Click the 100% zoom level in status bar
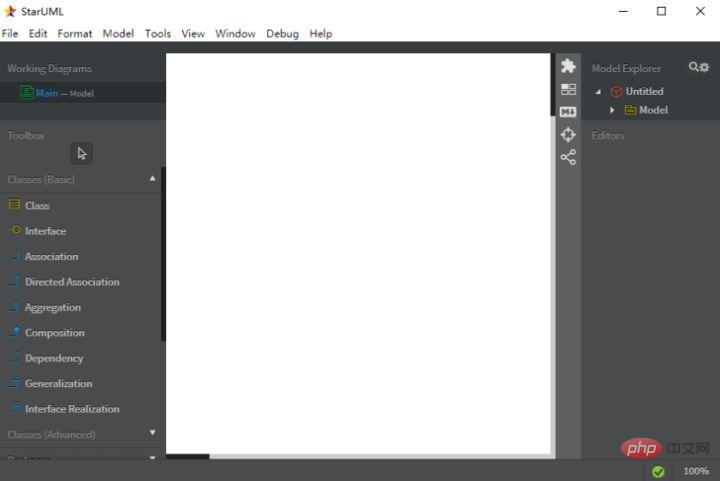720x481 pixels. [x=696, y=471]
